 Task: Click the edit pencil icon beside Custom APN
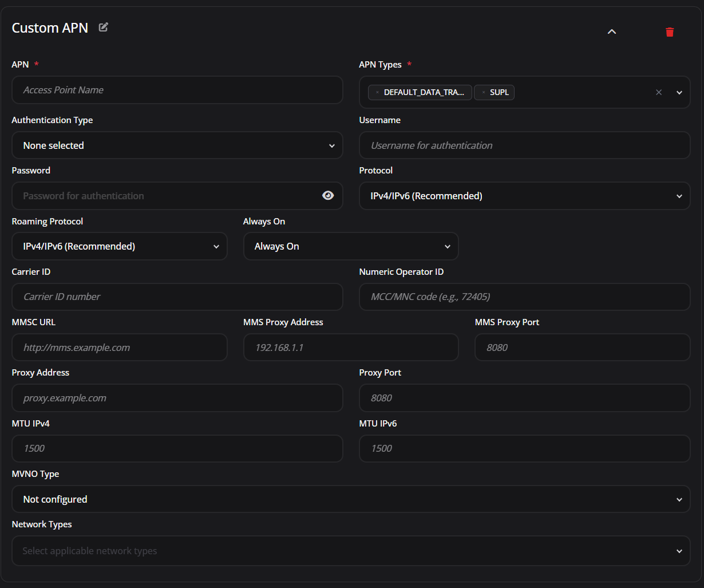pyautogui.click(x=104, y=27)
